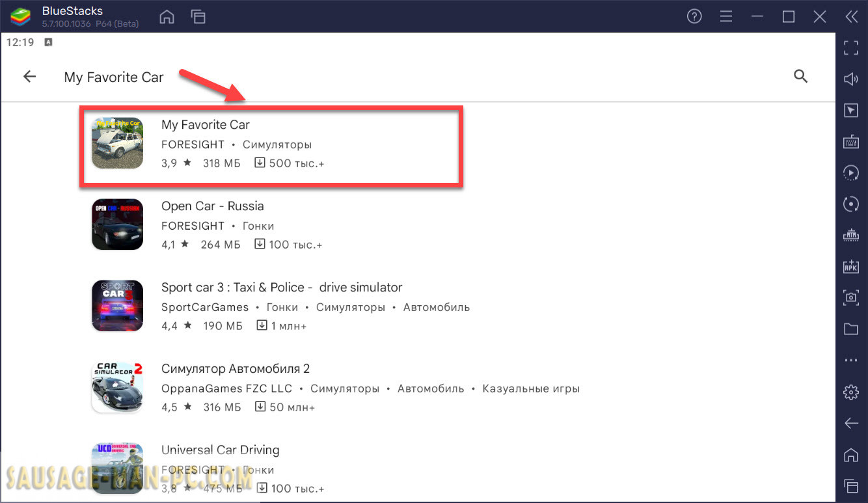868x503 pixels.
Task: Click "Симуляторы" category in Sport car 3 row
Action: [x=351, y=307]
